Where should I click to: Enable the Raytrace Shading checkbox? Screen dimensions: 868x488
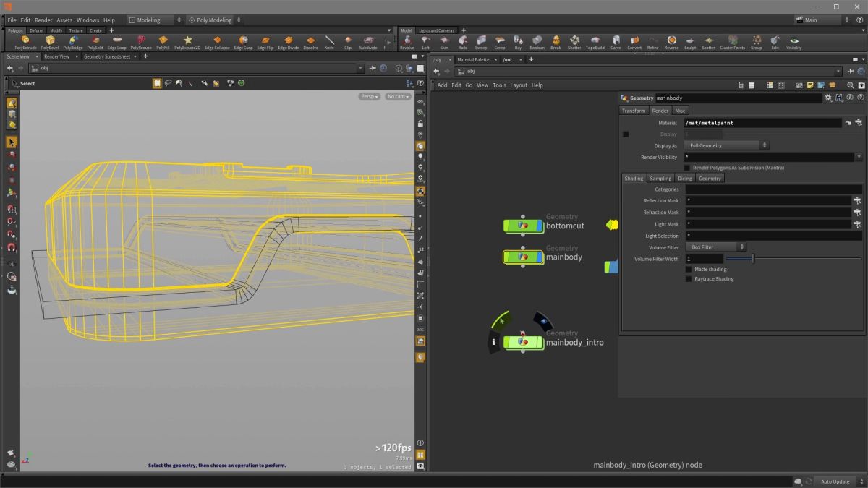tap(689, 279)
